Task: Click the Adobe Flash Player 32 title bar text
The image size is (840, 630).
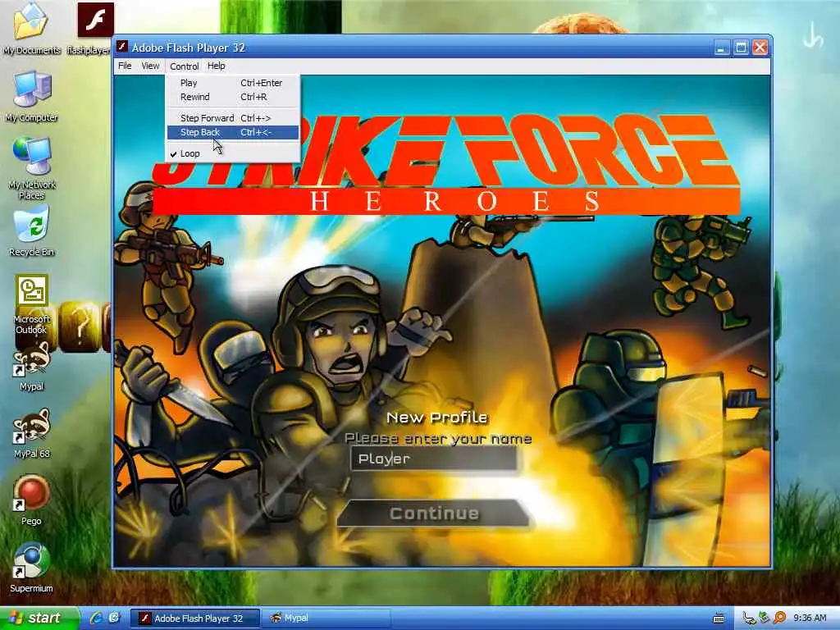Action: [189, 48]
